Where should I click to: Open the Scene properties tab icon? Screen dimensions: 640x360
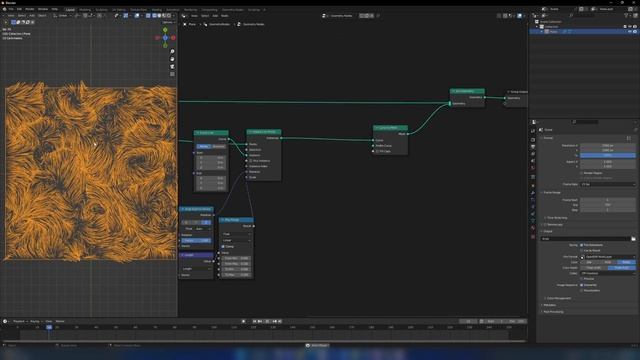[533, 160]
